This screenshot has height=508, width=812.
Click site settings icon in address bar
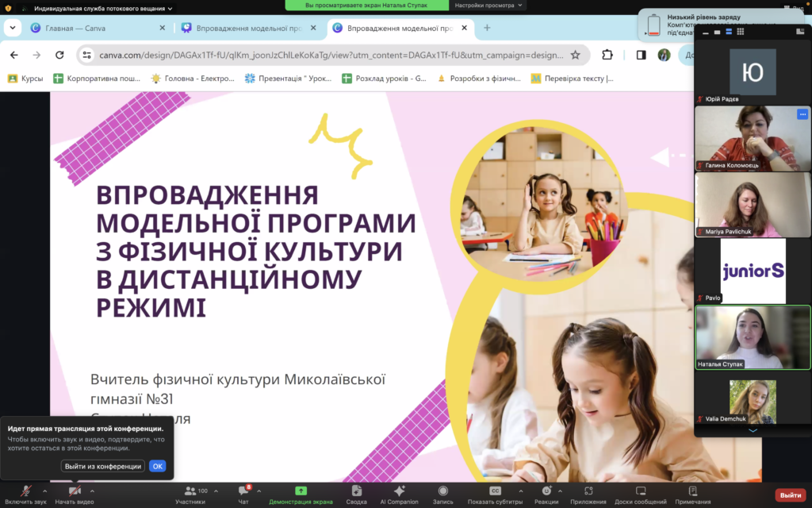click(x=87, y=55)
